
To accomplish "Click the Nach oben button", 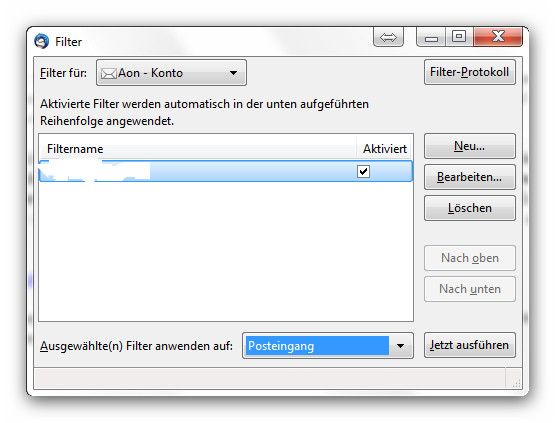I will pos(469,258).
